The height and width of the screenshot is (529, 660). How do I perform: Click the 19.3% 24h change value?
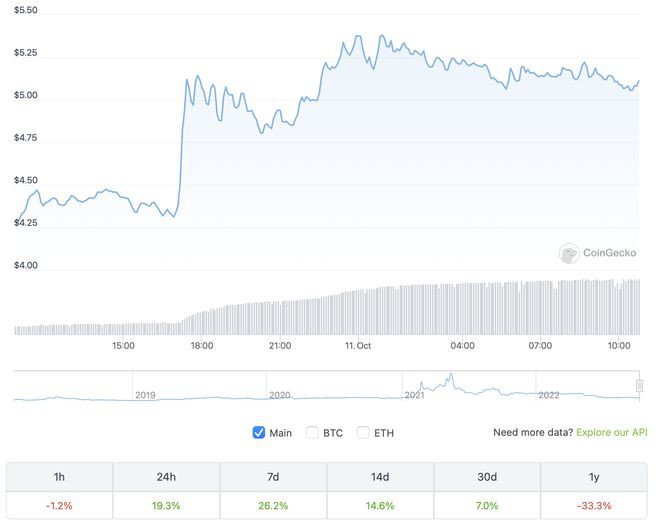(x=166, y=506)
